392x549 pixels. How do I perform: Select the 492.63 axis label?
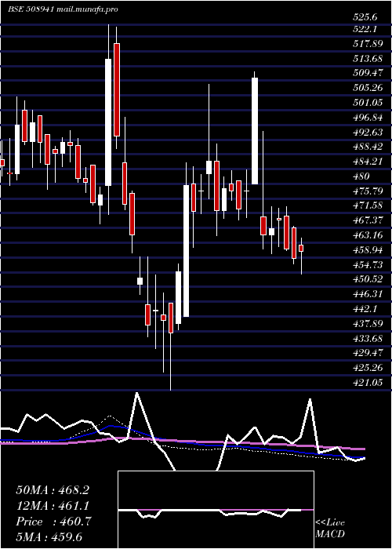368,132
